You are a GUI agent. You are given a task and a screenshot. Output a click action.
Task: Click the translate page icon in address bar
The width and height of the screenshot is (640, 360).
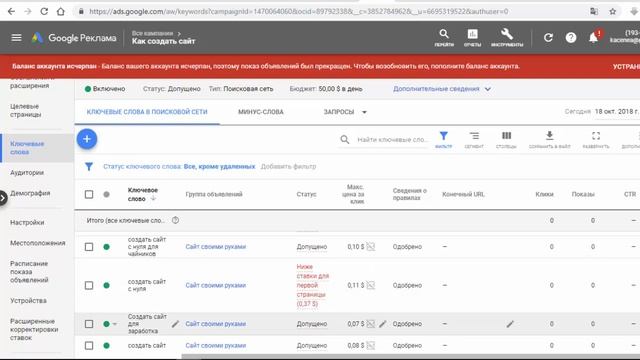[594, 11]
